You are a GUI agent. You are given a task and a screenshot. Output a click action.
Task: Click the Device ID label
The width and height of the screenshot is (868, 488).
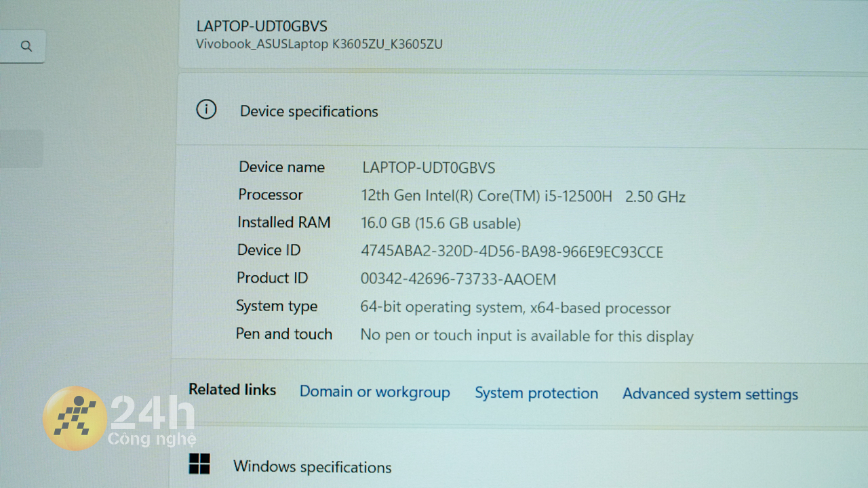coord(269,250)
